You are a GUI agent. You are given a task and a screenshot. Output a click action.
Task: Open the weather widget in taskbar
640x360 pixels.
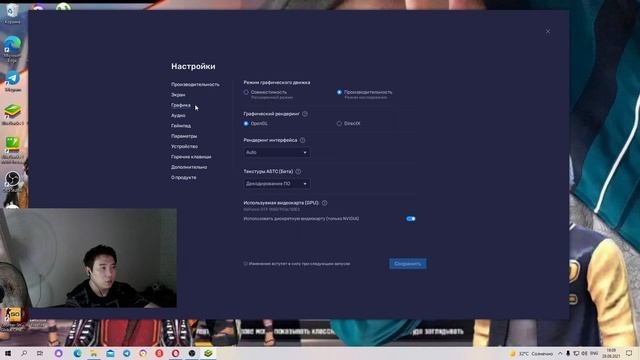click(x=531, y=353)
